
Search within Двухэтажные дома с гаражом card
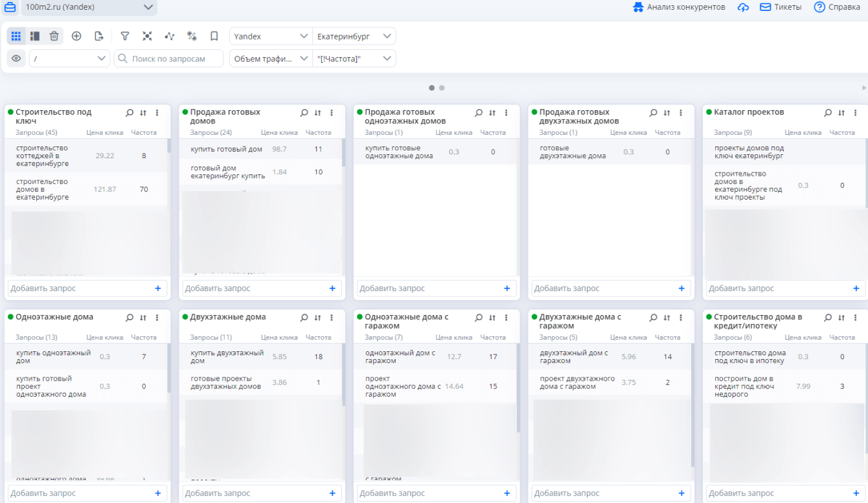tap(654, 318)
